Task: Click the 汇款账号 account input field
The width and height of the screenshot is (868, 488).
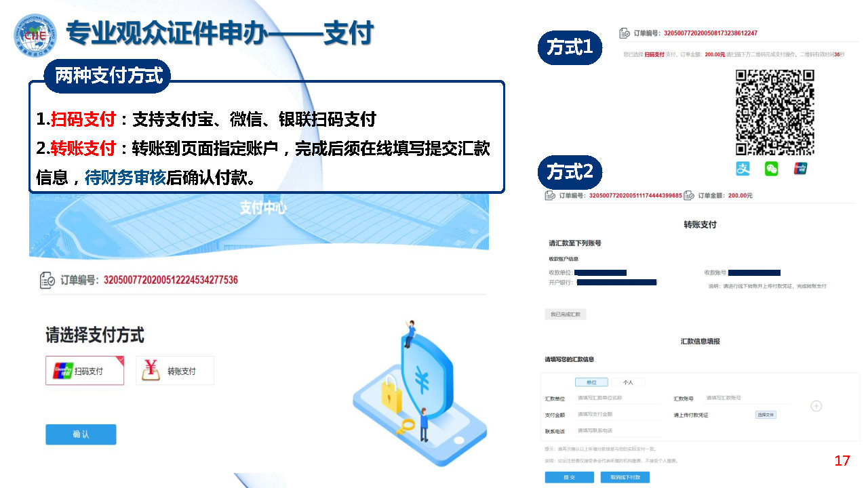Action: tap(746, 399)
